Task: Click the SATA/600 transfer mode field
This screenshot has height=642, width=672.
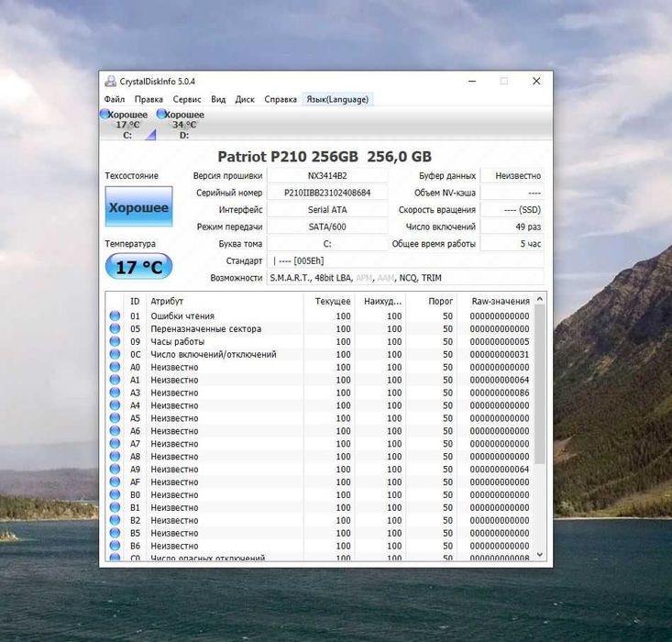Action: (x=327, y=227)
